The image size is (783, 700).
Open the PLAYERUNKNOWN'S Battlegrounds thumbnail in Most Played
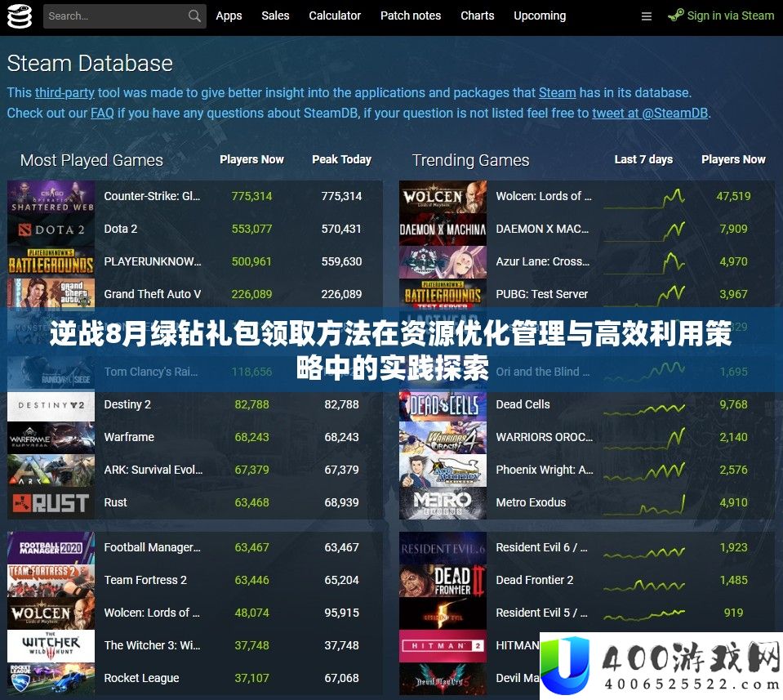[x=51, y=262]
